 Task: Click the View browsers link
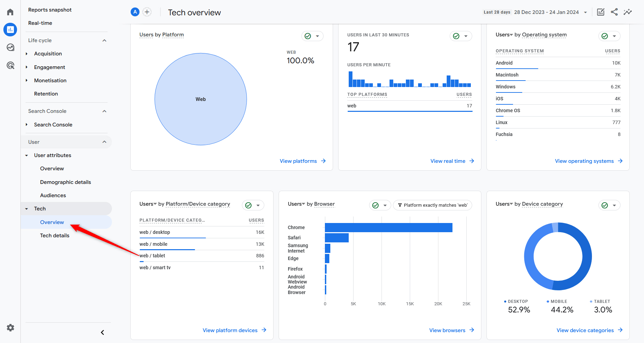pos(447,330)
